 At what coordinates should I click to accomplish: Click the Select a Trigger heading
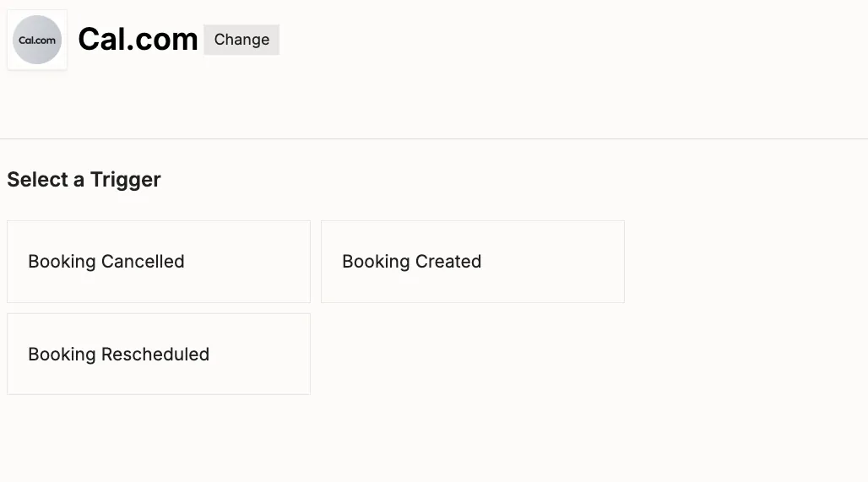[x=84, y=180]
